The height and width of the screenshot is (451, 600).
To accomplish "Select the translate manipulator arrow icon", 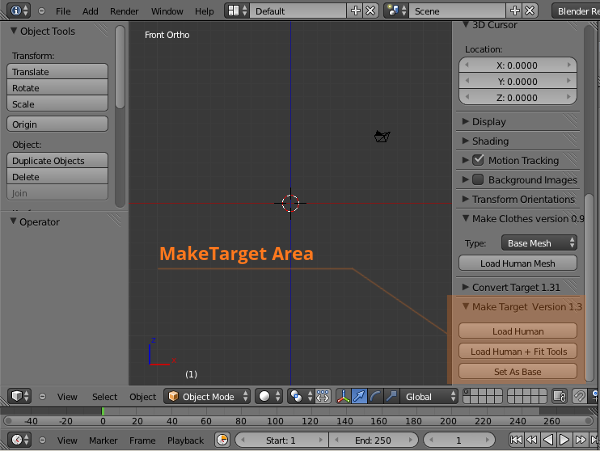I will [359, 396].
